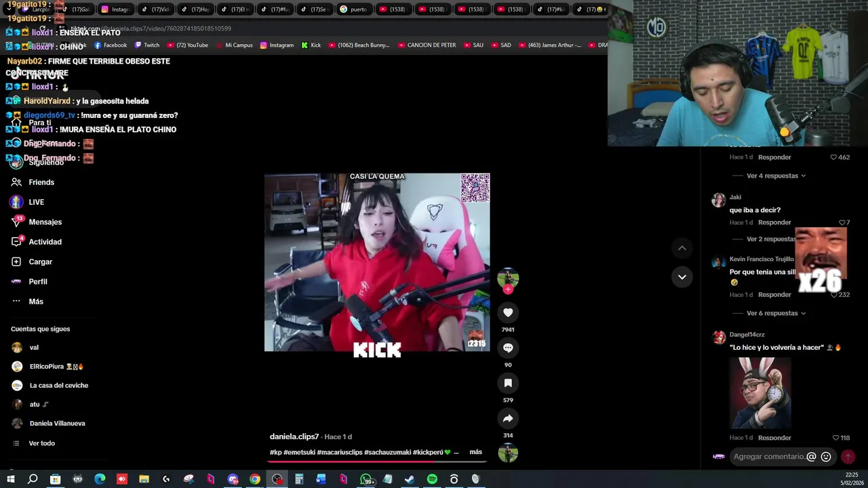The image size is (868, 488).
Task: Click the browser address bar URL
Action: click(x=151, y=28)
